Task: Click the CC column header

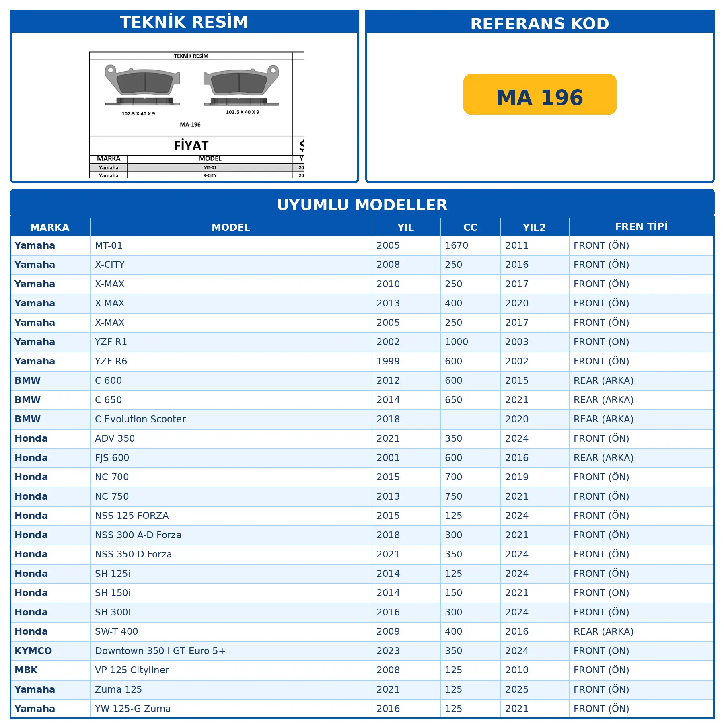Action: click(470, 227)
